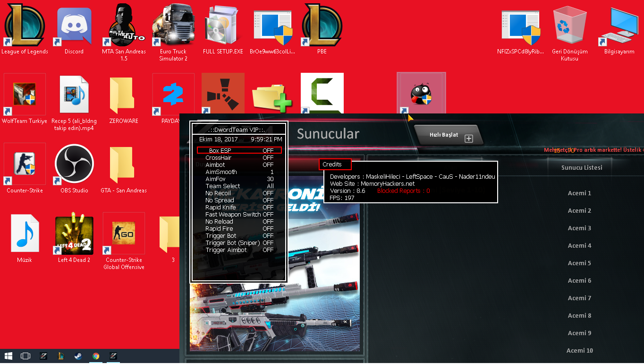
Task: Toggle the Rapid Fire option
Action: [239, 228]
